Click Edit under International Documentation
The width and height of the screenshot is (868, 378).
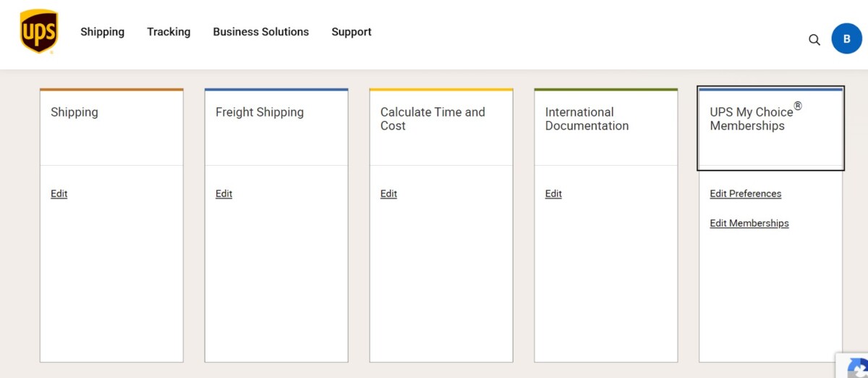coord(554,193)
